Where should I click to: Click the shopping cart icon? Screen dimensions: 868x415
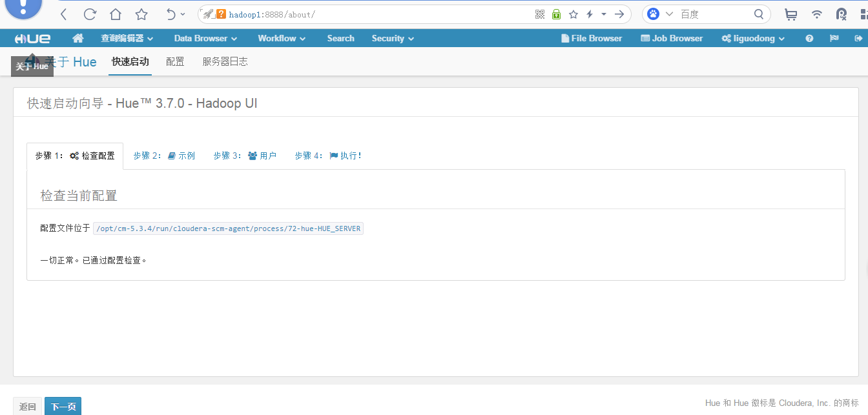(x=790, y=14)
